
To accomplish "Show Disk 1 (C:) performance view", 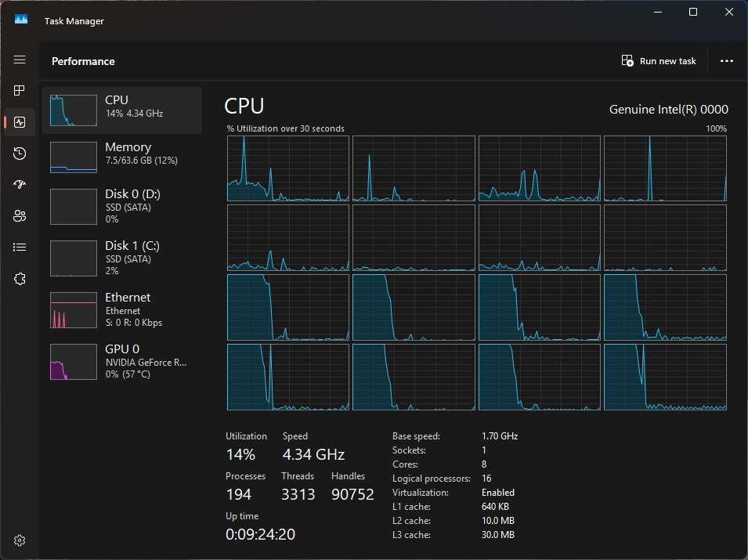I will [122, 258].
